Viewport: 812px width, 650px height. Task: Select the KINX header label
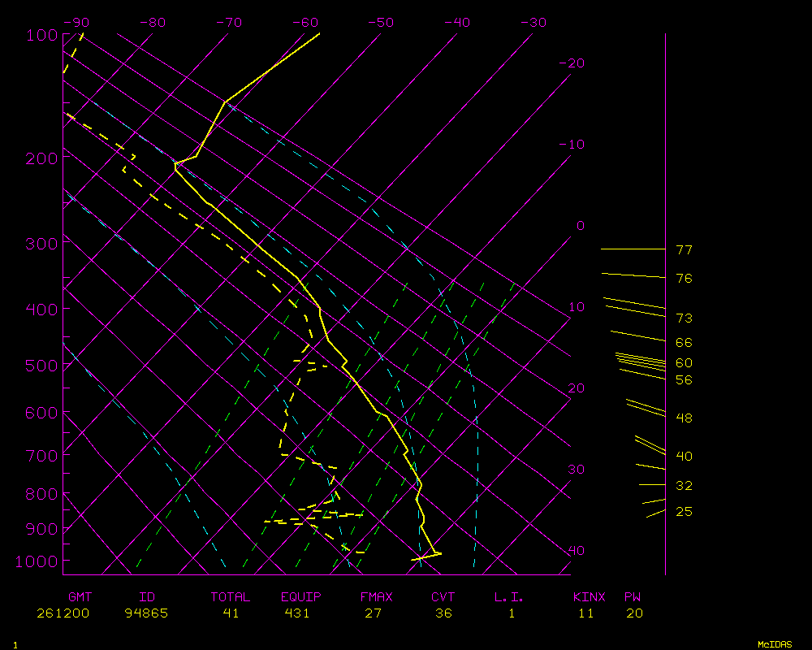(589, 597)
